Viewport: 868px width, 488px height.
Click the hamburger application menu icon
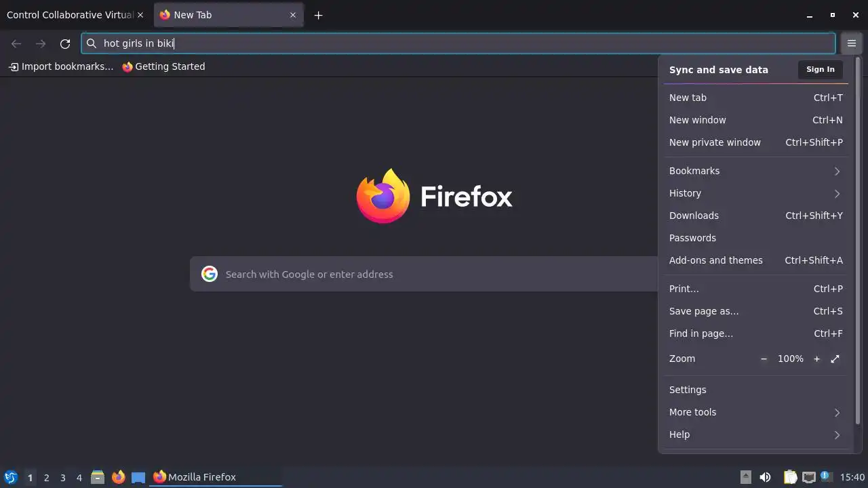[852, 43]
